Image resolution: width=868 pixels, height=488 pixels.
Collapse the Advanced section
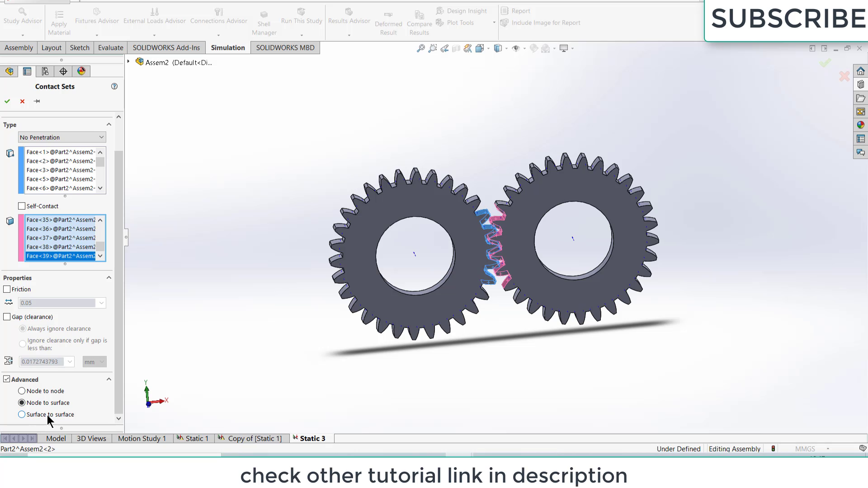coord(108,379)
